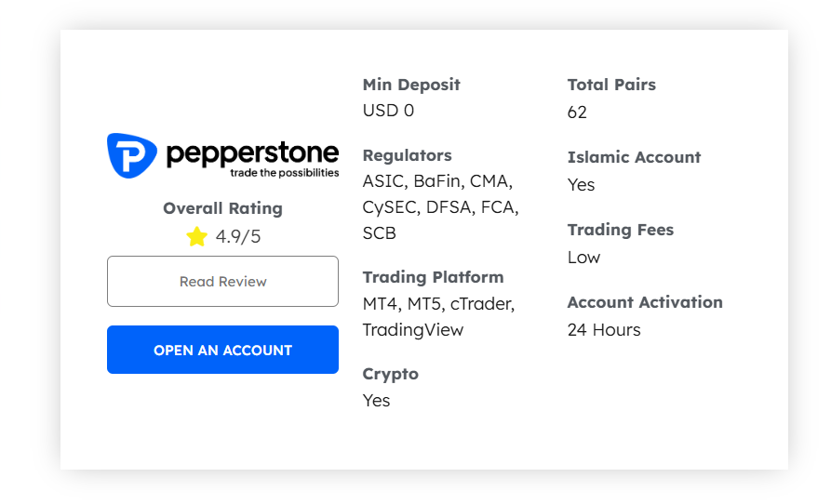Click the blue Pepperstone P logo icon
831x504 pixels.
132,155
